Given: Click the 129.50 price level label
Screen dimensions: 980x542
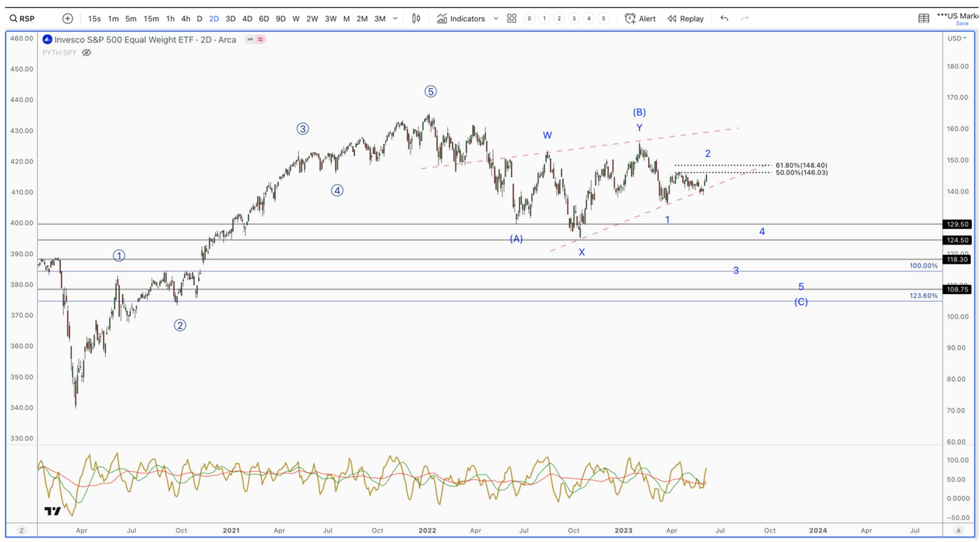Looking at the screenshot, I should point(957,224).
